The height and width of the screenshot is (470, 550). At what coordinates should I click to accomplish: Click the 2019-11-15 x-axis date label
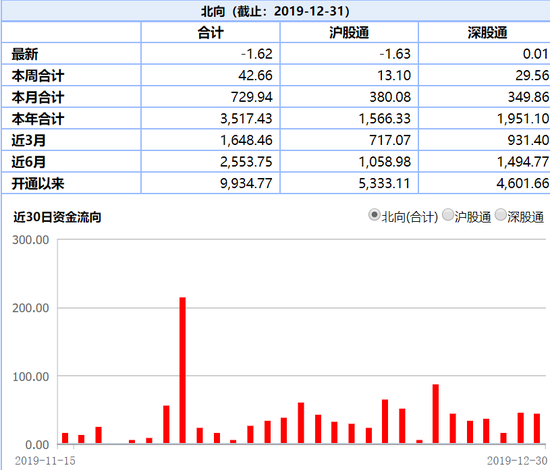coord(45,461)
